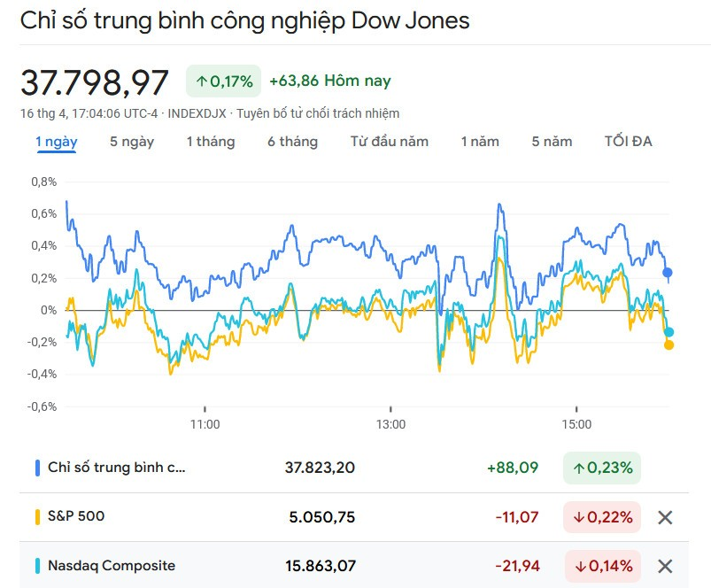Click the blue Dow Jones endpoint dot
The width and height of the screenshot is (711, 588).
(x=668, y=273)
